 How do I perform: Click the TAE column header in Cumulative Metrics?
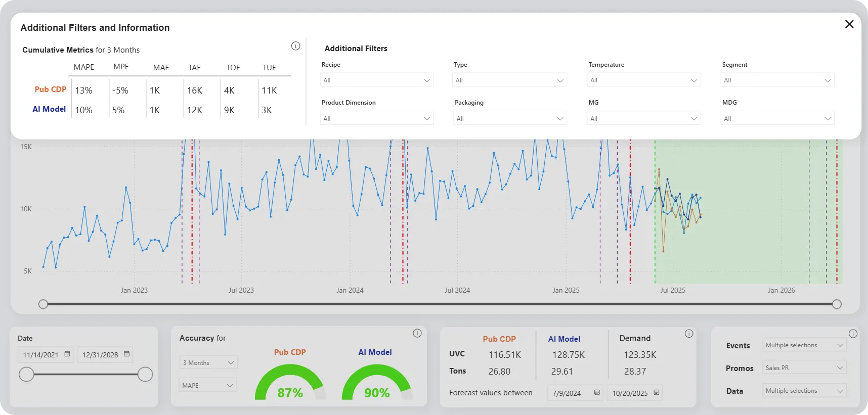195,67
